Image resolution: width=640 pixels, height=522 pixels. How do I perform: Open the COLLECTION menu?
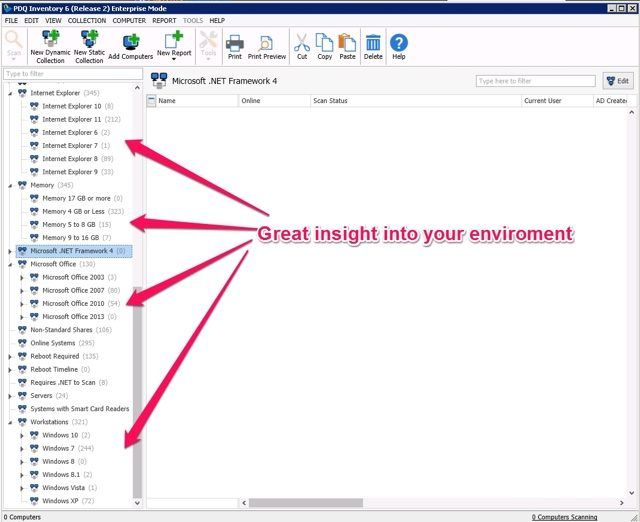coord(87,20)
